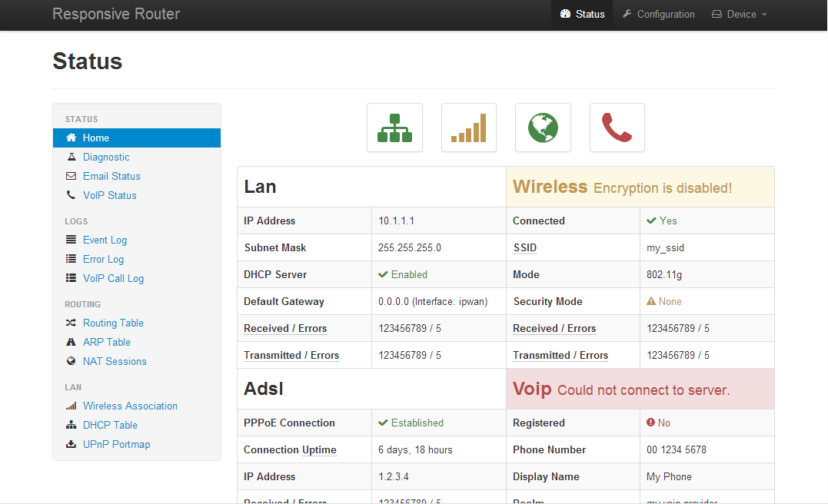
Task: Click the green LAN network icon button
Action: pyautogui.click(x=394, y=128)
